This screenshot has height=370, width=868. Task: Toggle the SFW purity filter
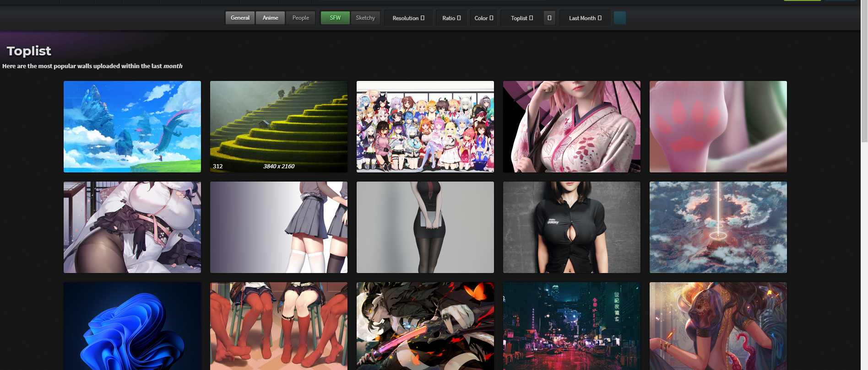tap(335, 18)
